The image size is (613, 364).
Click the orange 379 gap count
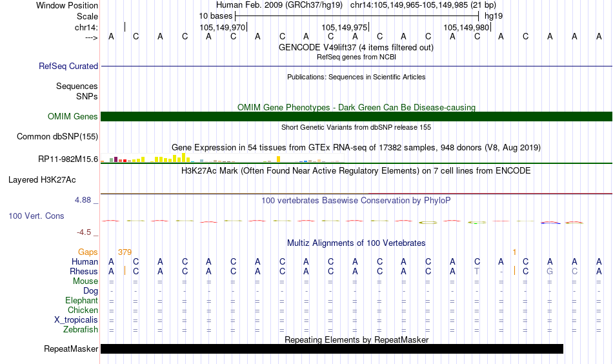(x=125, y=252)
